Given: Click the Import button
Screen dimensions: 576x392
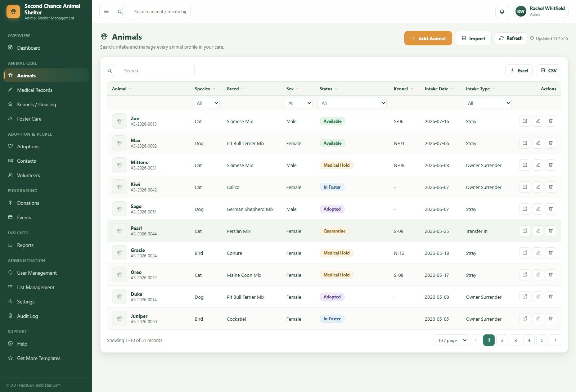Looking at the screenshot, I should (x=473, y=38).
